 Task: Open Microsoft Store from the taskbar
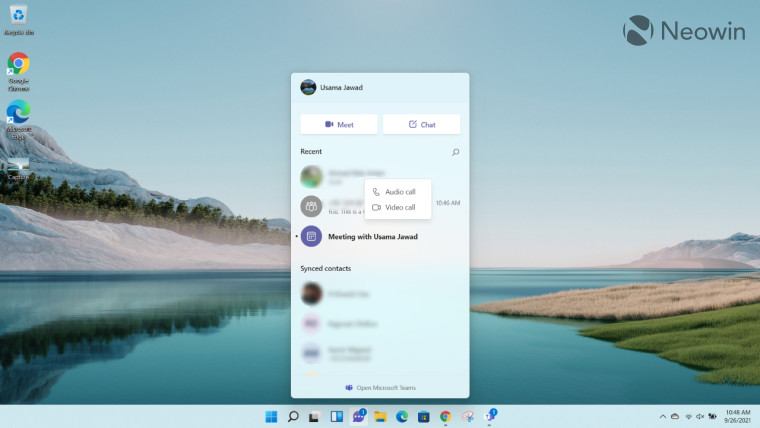coord(424,416)
